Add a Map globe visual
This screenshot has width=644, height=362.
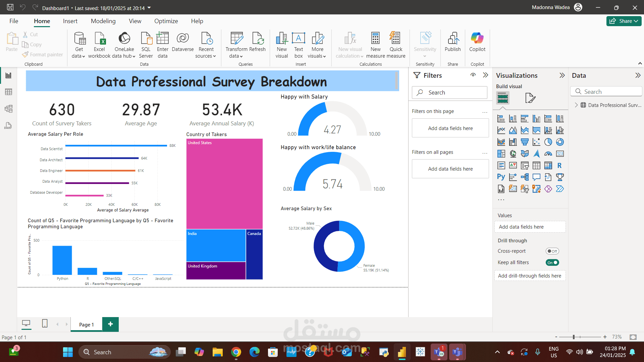pyautogui.click(x=513, y=154)
